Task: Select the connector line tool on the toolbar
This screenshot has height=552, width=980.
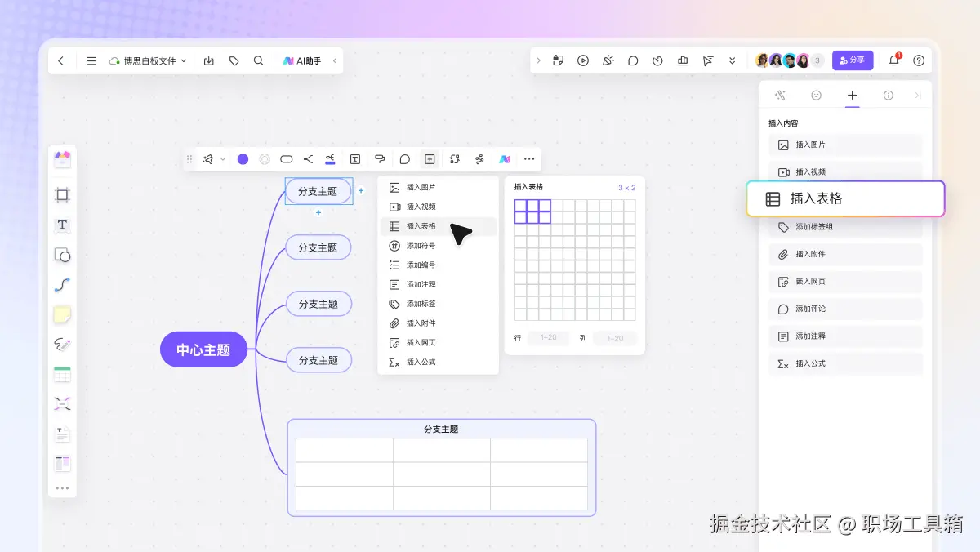Action: pos(309,158)
